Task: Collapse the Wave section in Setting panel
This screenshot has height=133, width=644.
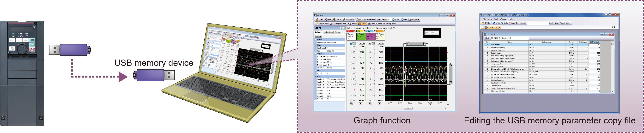Action: (316, 77)
